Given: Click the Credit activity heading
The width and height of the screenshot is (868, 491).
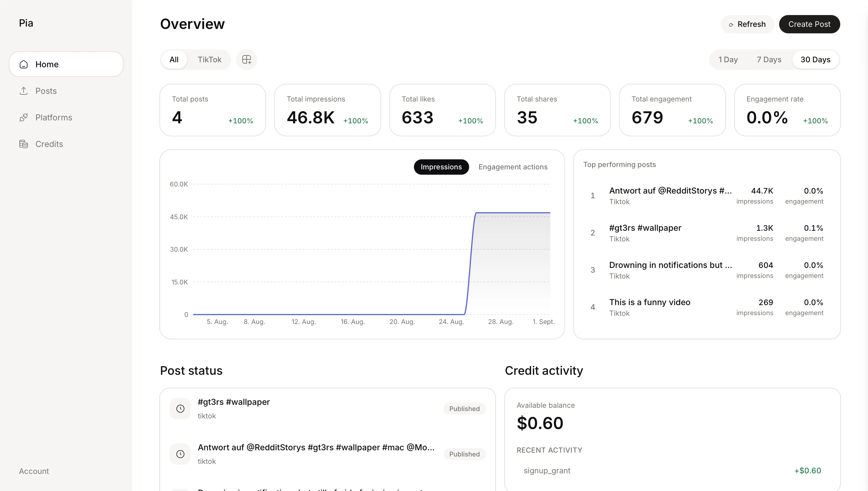Looking at the screenshot, I should [544, 371].
